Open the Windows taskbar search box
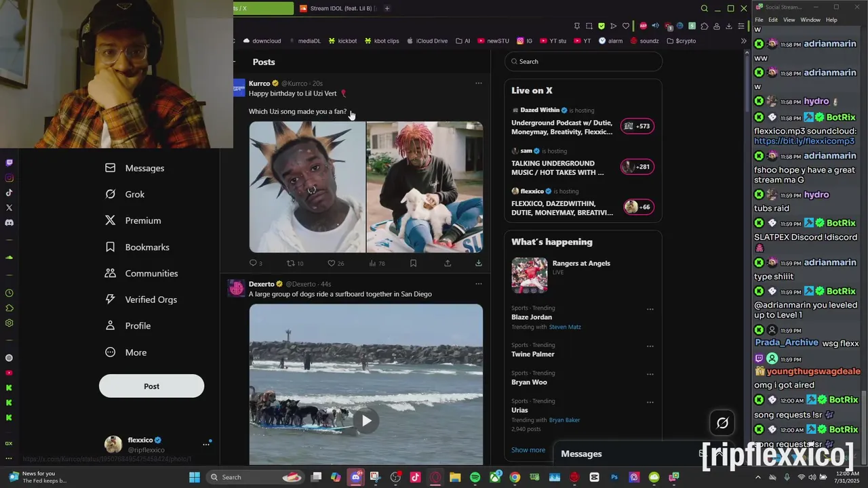This screenshot has height=488, width=868. (255, 477)
